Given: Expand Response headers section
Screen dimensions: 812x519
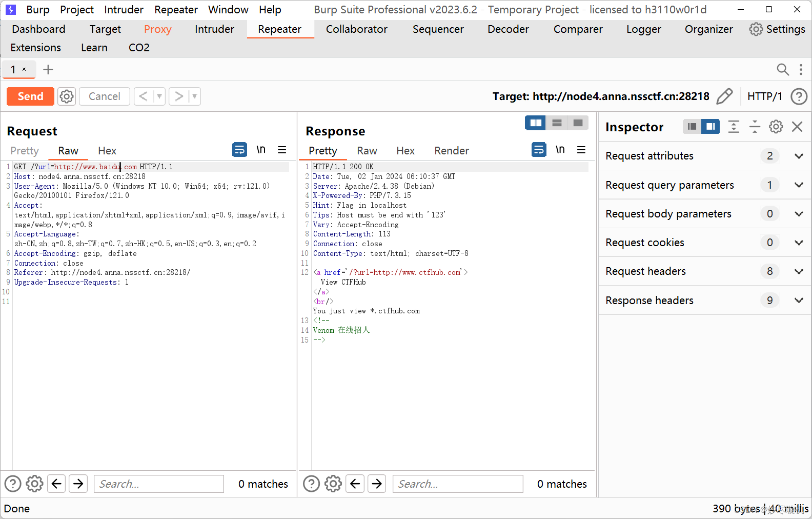Looking at the screenshot, I should coord(705,301).
